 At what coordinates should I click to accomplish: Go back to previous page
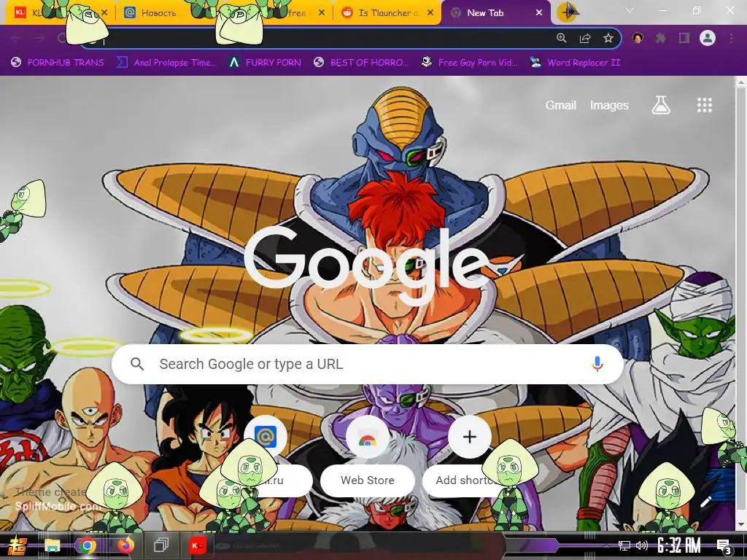pos(16,39)
